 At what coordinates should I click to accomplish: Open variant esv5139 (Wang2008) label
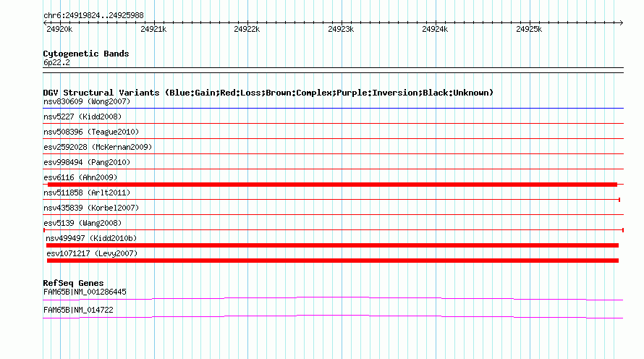82,223
